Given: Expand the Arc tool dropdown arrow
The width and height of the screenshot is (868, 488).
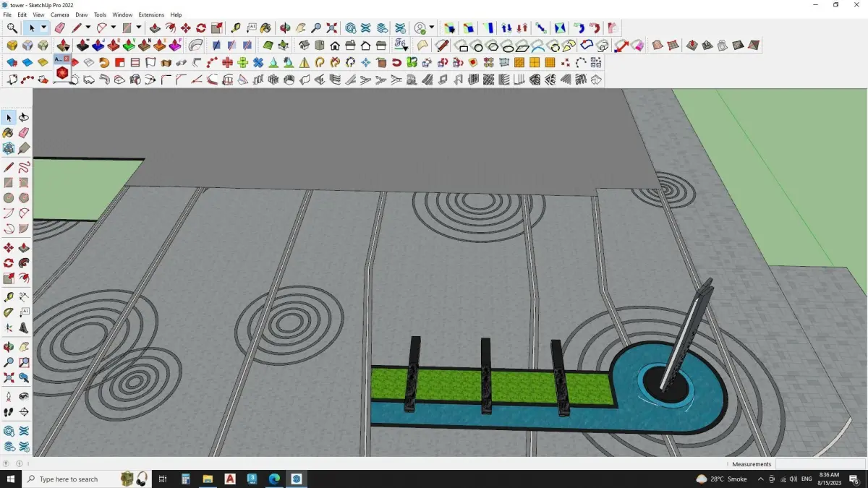Looking at the screenshot, I should tap(113, 28).
